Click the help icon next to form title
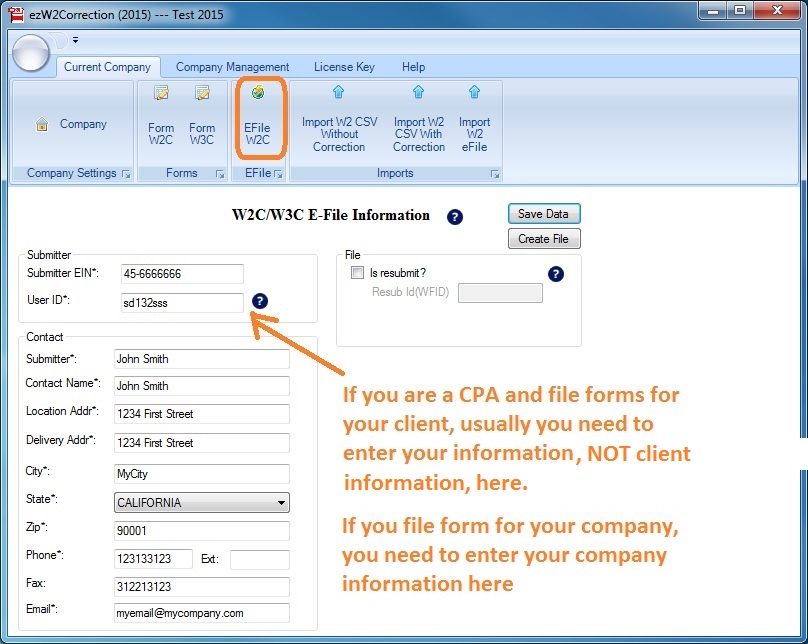 [x=455, y=217]
